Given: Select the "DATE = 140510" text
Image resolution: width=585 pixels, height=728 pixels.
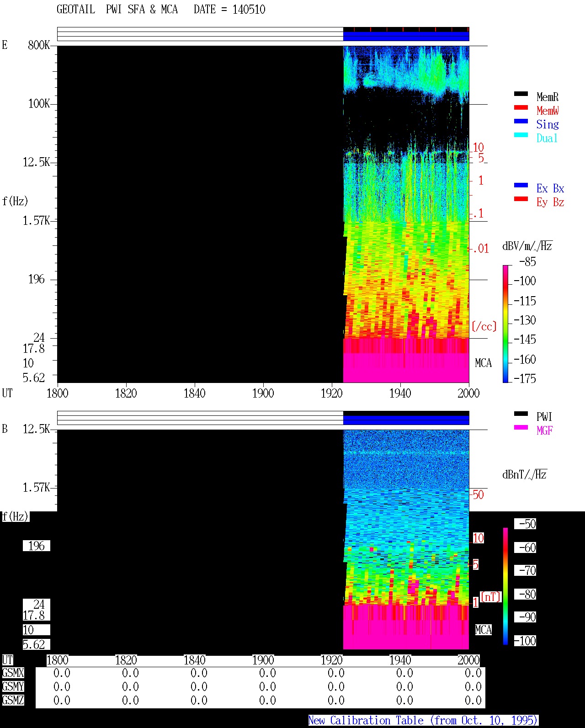Looking at the screenshot, I should 229,10.
